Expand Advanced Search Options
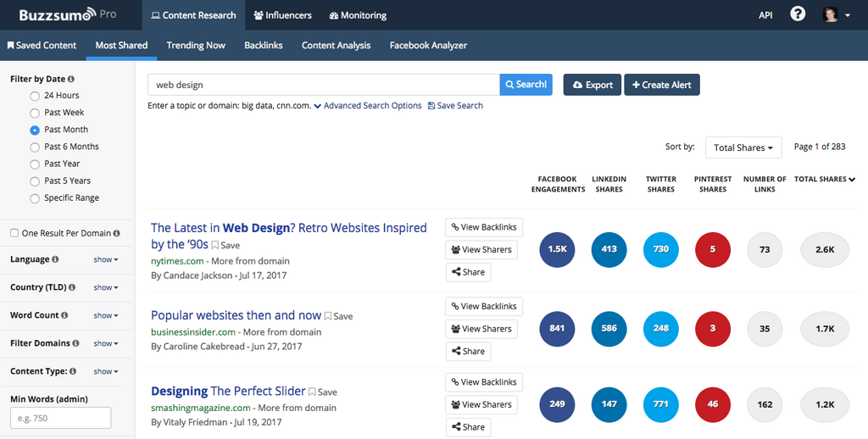868x439 pixels. [367, 106]
